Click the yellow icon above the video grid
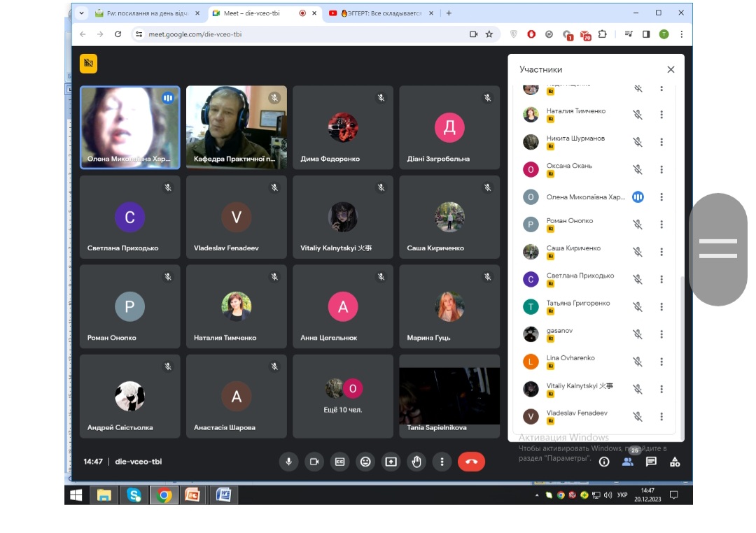Screen dimensions: 756x533 (88, 63)
